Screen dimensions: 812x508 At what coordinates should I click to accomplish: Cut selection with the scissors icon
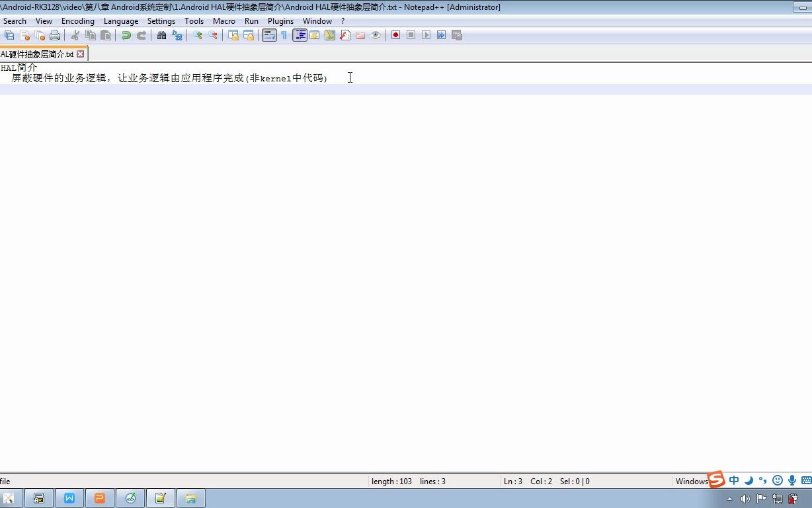coord(75,35)
